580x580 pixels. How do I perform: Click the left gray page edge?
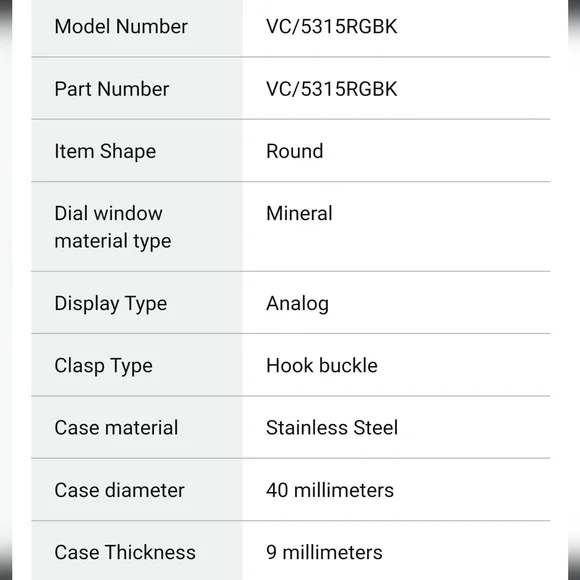(x=6, y=290)
